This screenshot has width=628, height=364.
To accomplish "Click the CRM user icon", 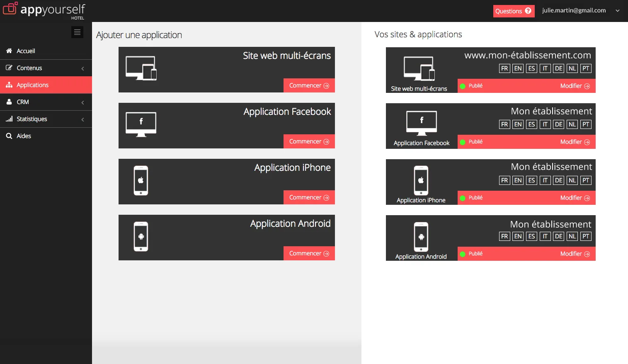I will click(9, 102).
